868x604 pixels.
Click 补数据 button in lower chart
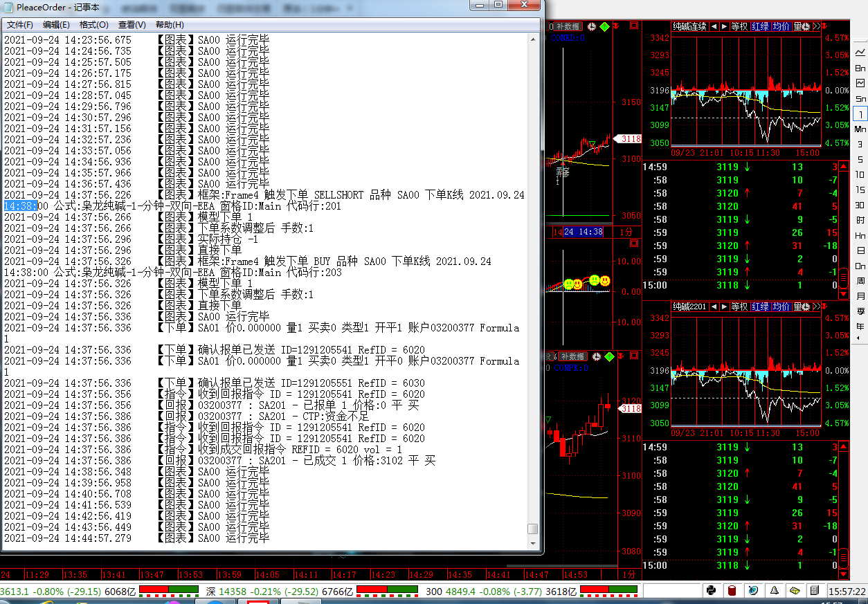tap(572, 356)
